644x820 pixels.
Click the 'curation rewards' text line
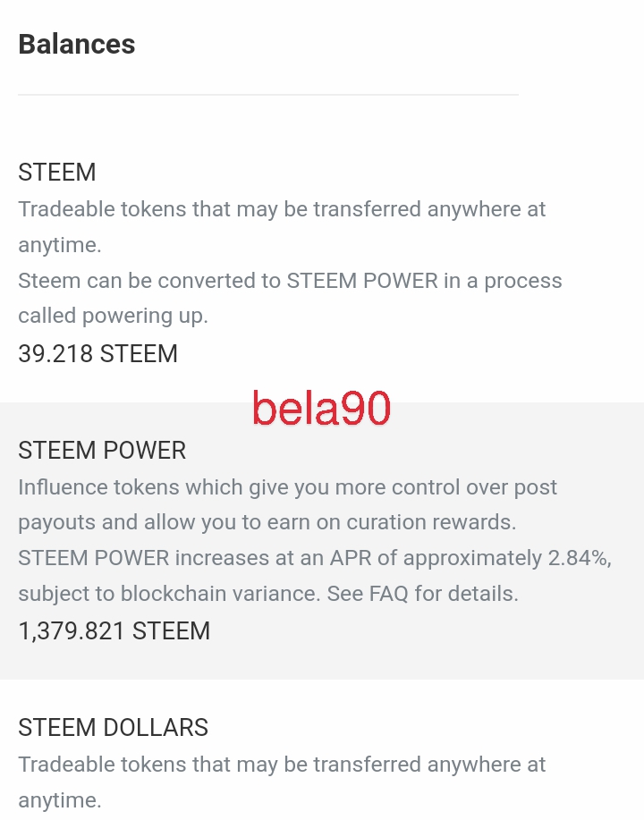coord(267,522)
